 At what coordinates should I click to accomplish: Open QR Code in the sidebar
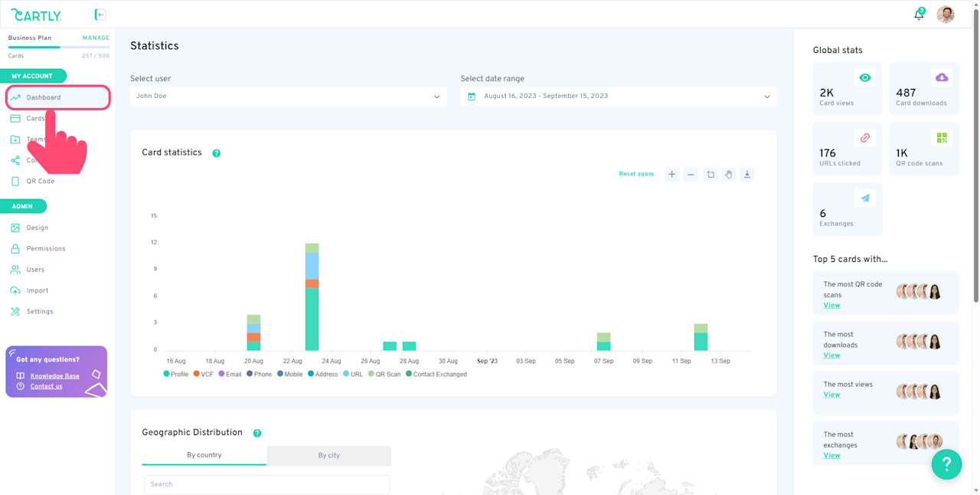(x=40, y=182)
